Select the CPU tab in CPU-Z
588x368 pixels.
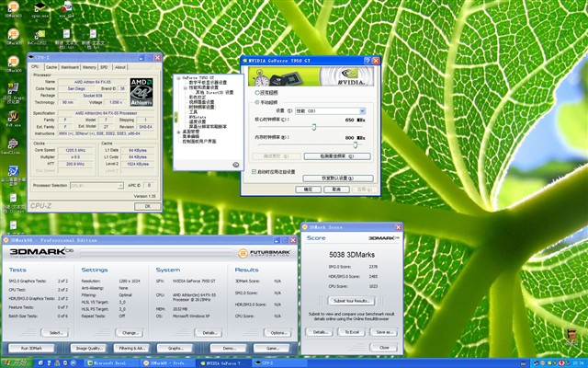pyautogui.click(x=35, y=67)
